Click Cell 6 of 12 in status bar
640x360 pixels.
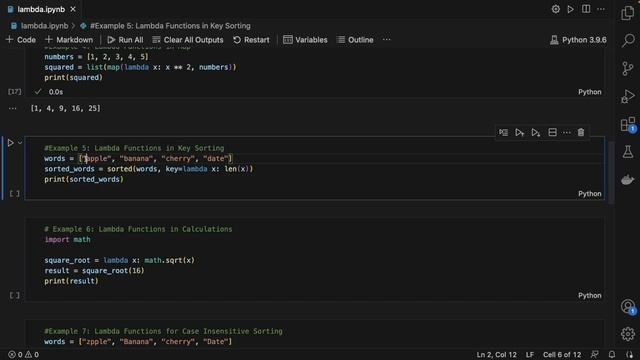(562, 355)
